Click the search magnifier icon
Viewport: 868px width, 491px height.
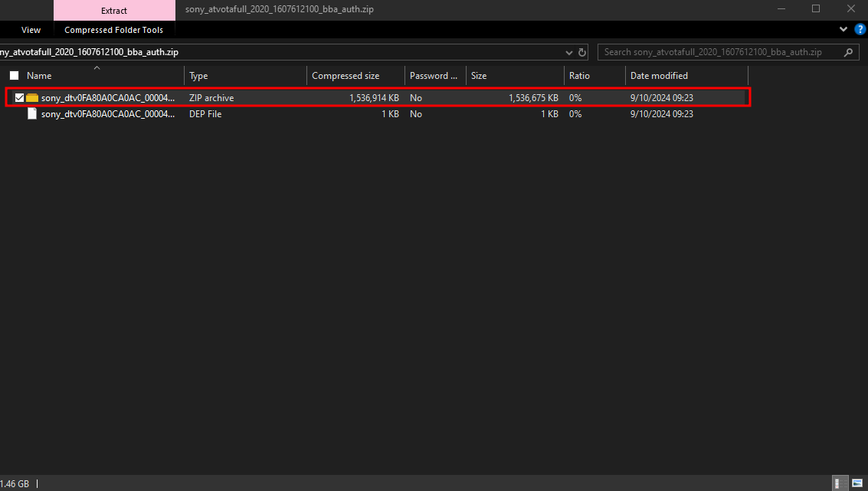(848, 52)
